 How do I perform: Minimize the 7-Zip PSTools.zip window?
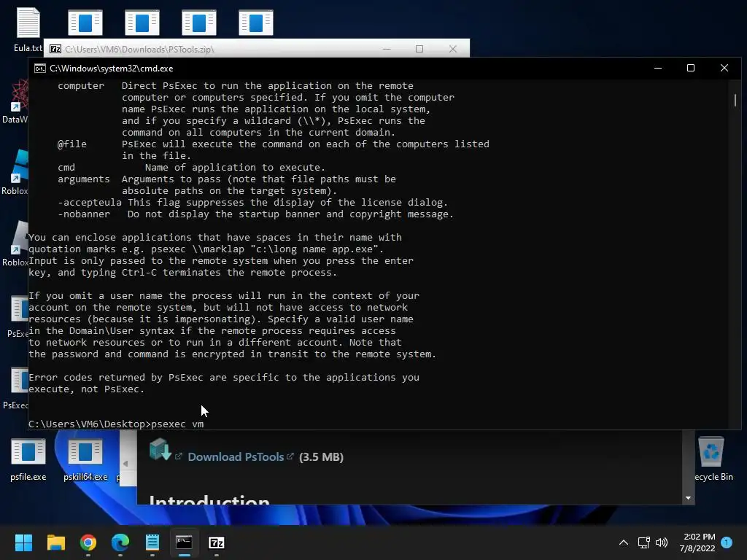[x=387, y=49]
